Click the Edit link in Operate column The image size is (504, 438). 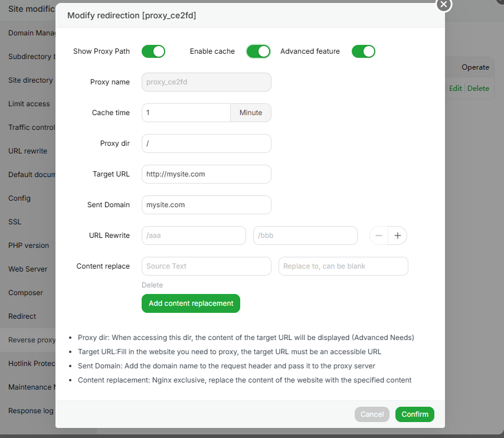[x=455, y=89]
